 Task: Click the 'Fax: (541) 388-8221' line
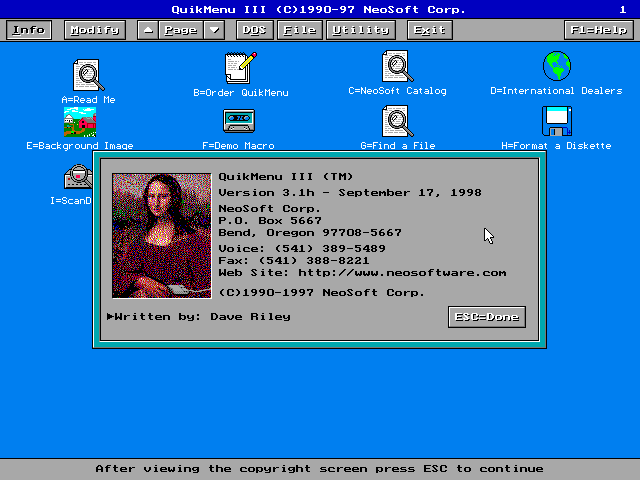(x=294, y=260)
